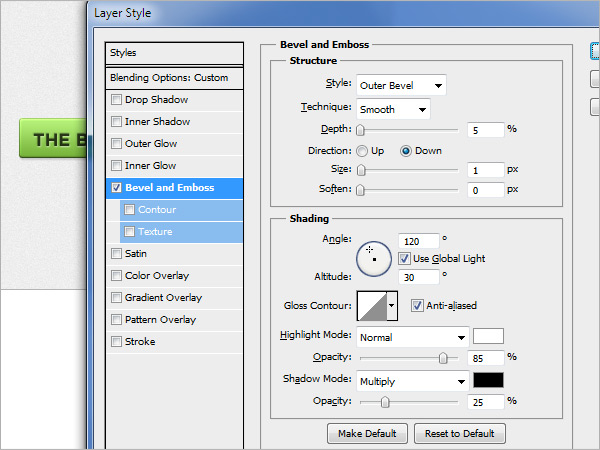Click the highlight Opacity value 85 field
The height and width of the screenshot is (450, 600).
click(x=486, y=358)
